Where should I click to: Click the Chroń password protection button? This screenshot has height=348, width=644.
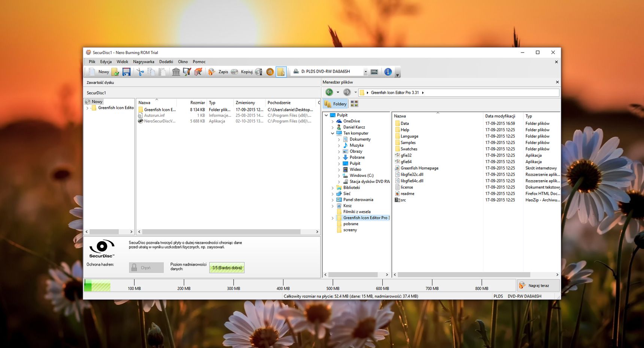(146, 267)
